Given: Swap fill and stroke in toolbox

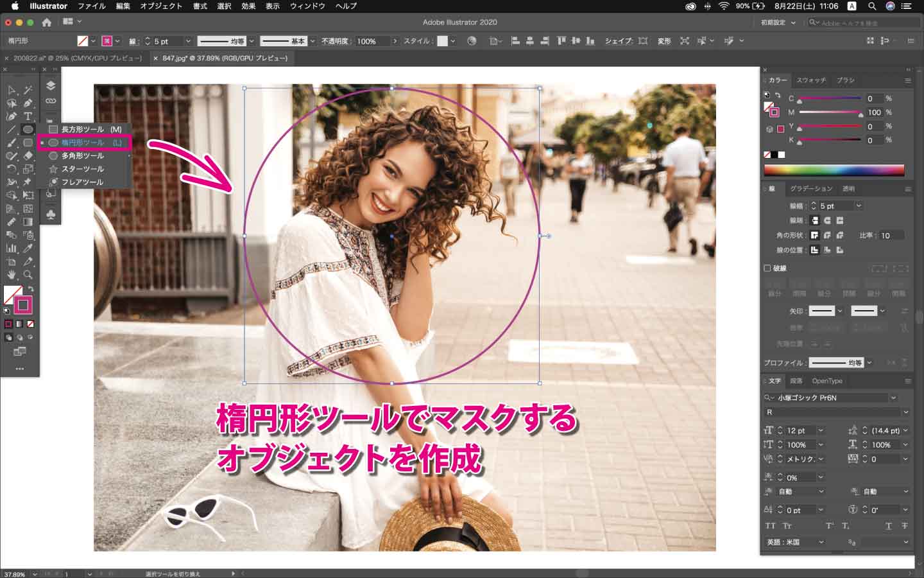Looking at the screenshot, I should click(31, 289).
